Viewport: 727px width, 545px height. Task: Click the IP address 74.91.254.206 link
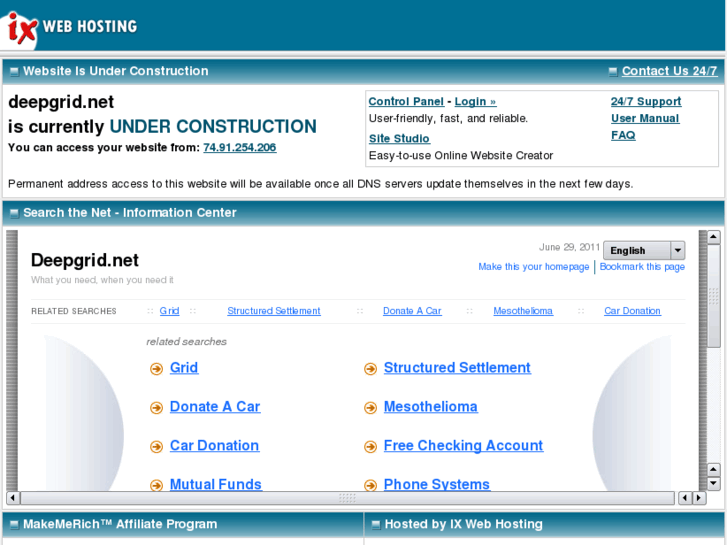240,147
